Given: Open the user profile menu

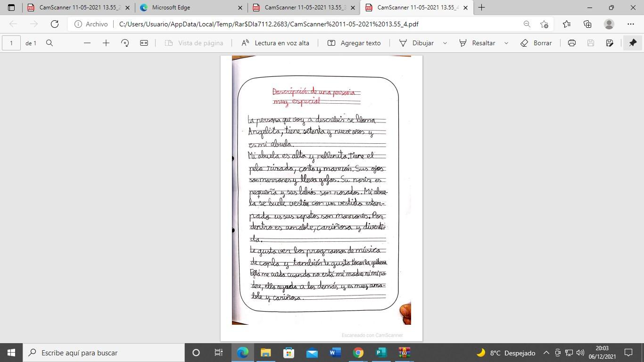Looking at the screenshot, I should point(609,24).
